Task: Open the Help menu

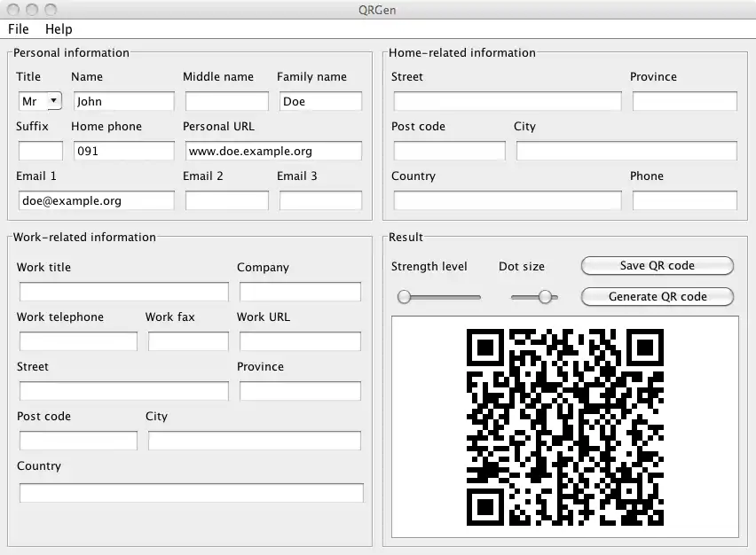Action: tap(59, 29)
